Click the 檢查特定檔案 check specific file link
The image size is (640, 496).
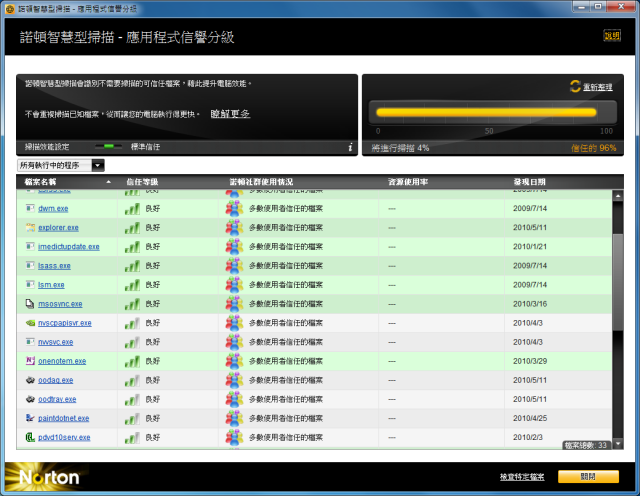click(522, 477)
